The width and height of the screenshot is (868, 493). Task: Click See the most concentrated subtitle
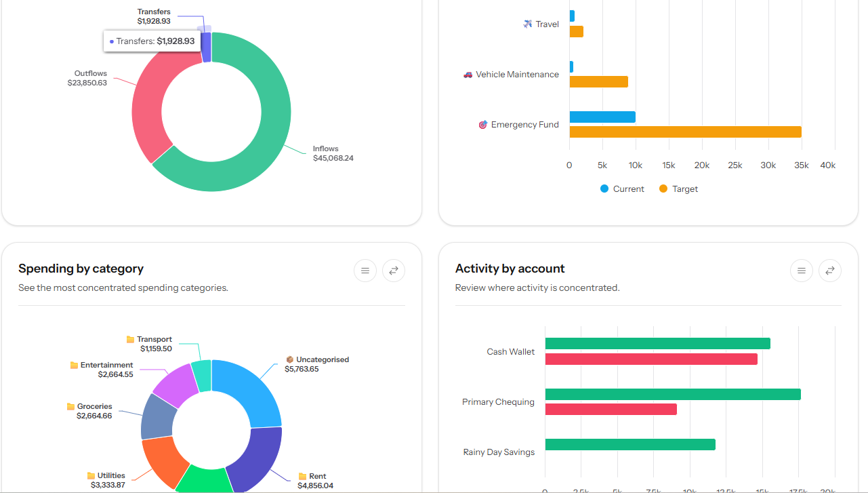tap(123, 288)
